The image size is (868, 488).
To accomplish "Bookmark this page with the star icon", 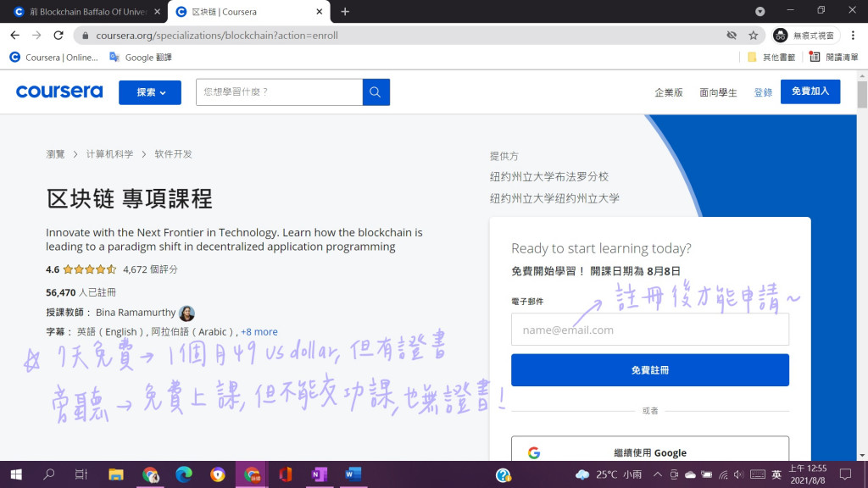I will pos(754,36).
